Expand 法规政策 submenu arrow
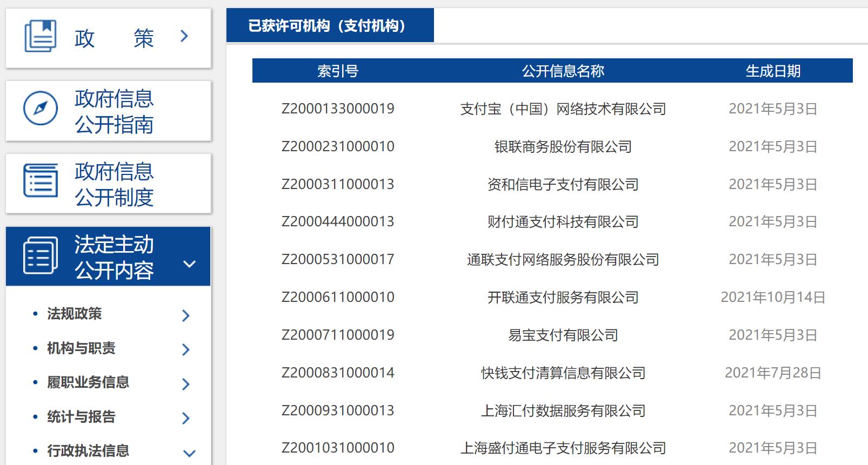 186,315
